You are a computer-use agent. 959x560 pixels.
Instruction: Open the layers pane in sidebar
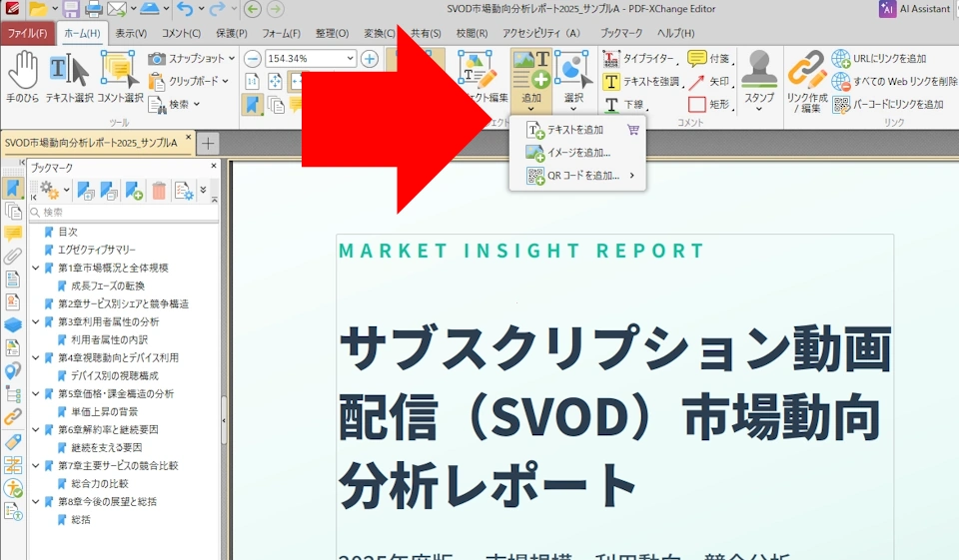[13, 324]
